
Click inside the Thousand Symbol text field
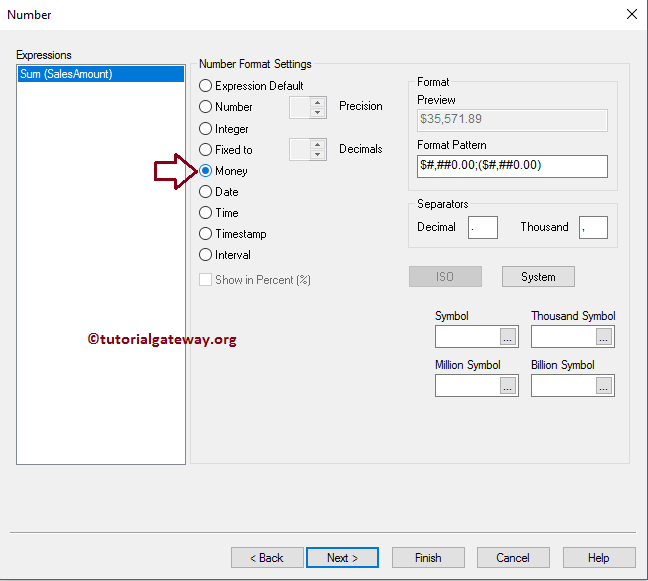click(563, 337)
